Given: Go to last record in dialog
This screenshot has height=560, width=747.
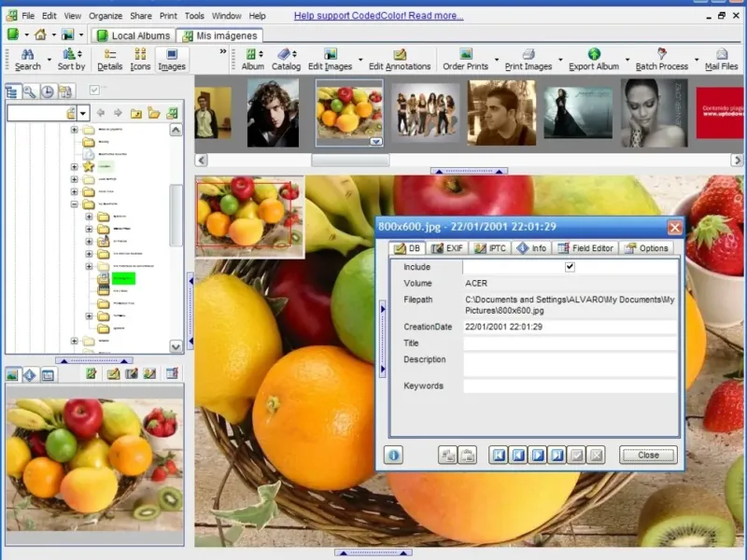Looking at the screenshot, I should (x=557, y=455).
